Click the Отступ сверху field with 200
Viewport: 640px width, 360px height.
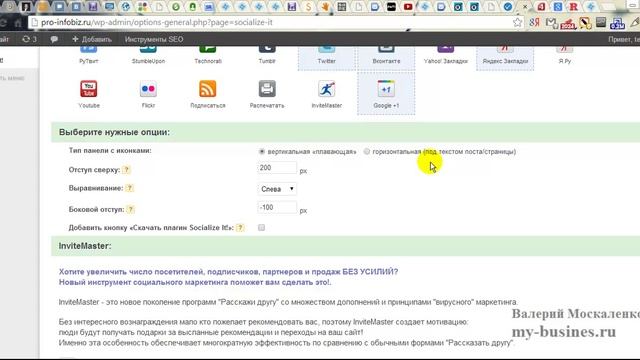tap(277, 168)
